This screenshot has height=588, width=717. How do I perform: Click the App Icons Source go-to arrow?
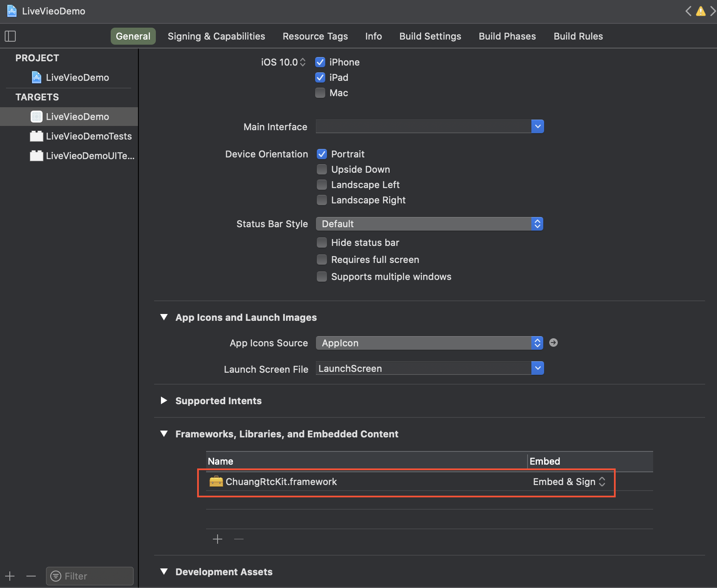click(x=554, y=343)
